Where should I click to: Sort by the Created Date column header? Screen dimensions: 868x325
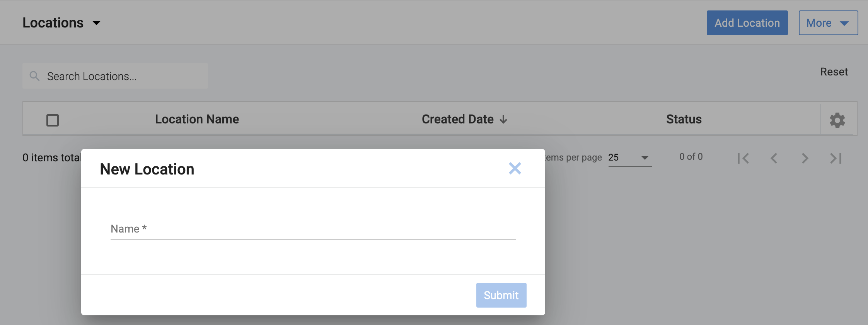(x=457, y=119)
